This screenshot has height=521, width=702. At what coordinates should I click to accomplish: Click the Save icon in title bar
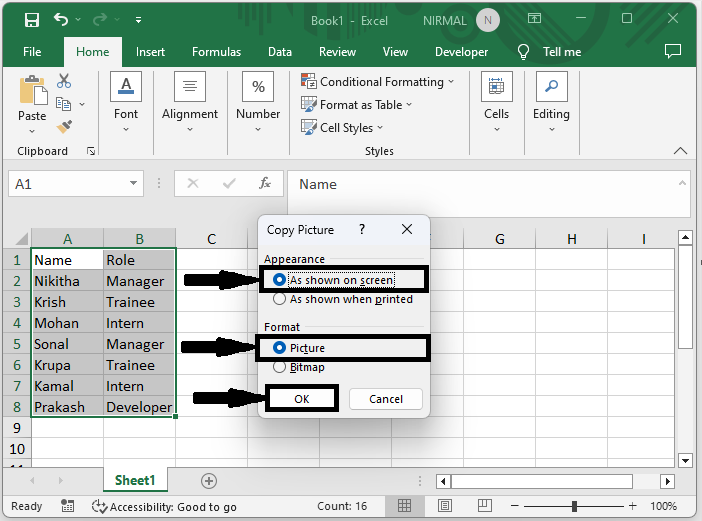pyautogui.click(x=32, y=20)
